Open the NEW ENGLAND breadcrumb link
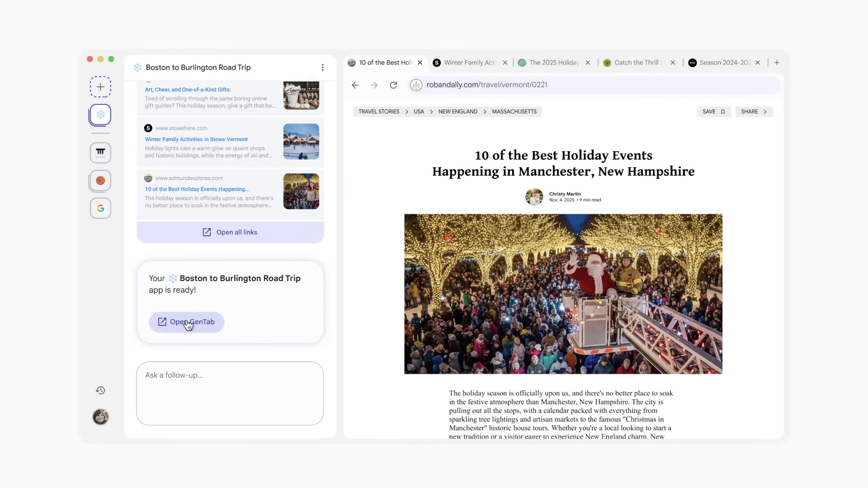This screenshot has width=868, height=488. point(458,112)
